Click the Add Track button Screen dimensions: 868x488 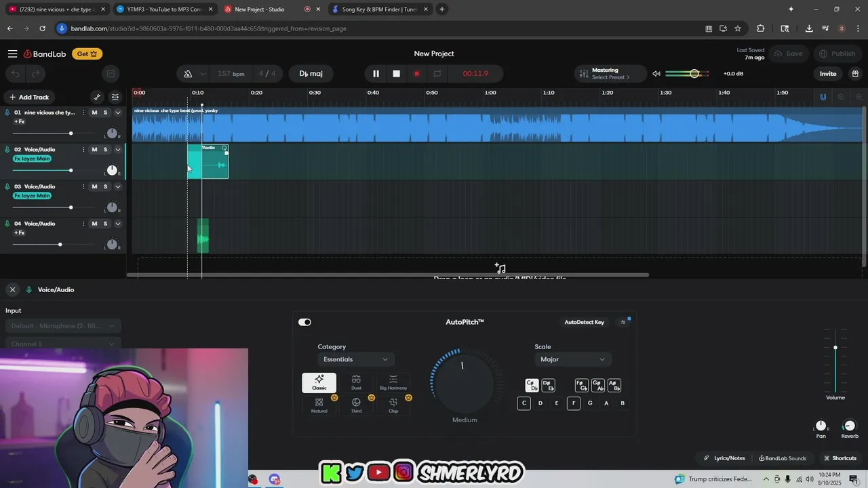pos(28,97)
